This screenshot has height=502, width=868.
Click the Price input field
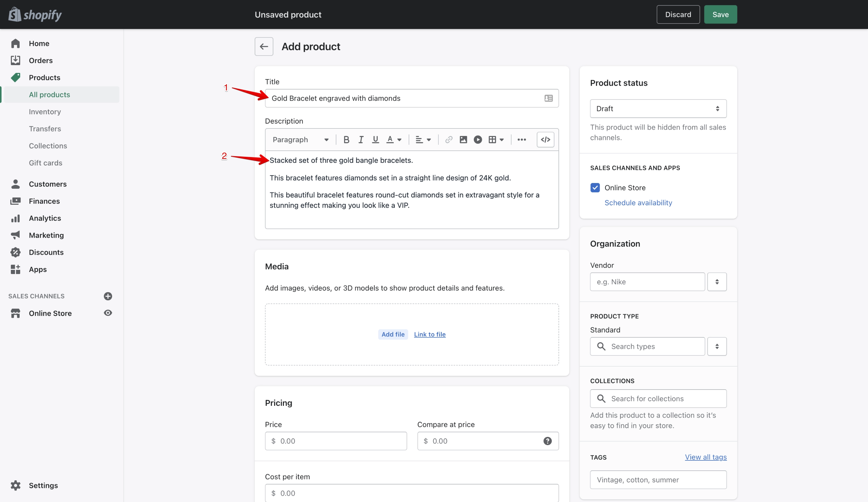tap(336, 441)
